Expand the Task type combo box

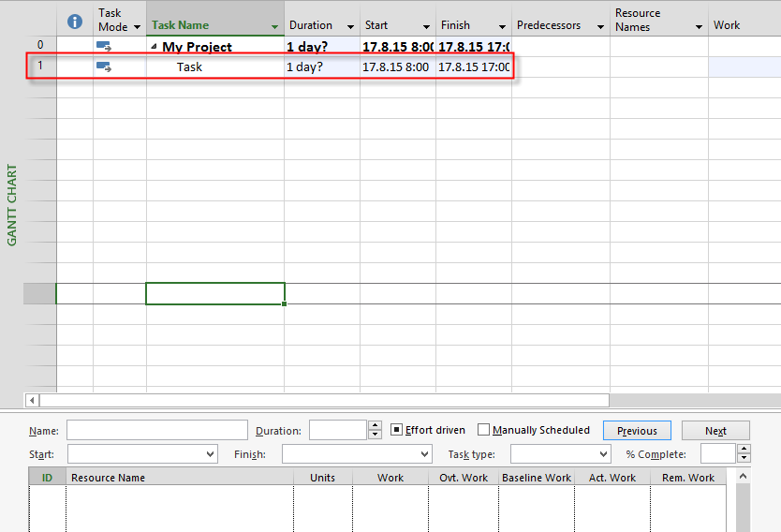pos(603,454)
